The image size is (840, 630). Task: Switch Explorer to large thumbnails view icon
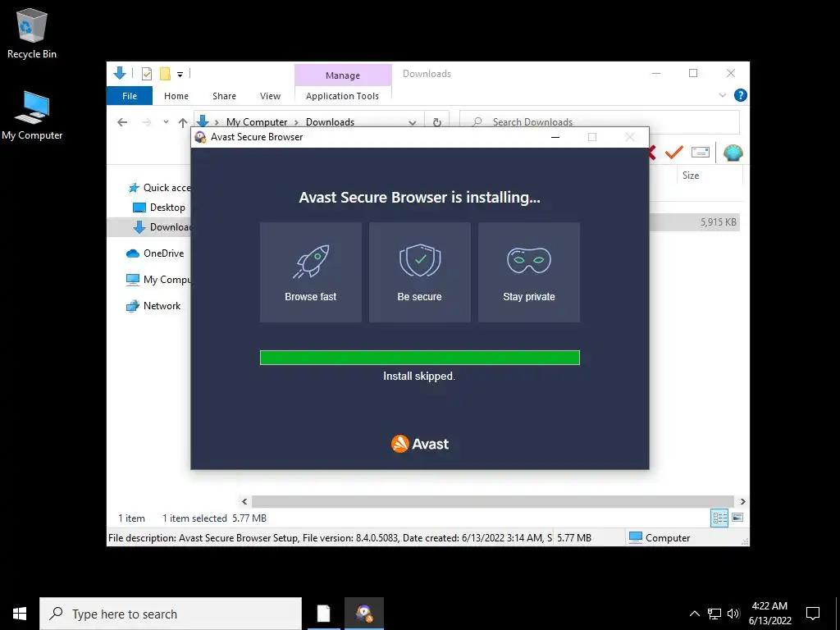point(737,518)
